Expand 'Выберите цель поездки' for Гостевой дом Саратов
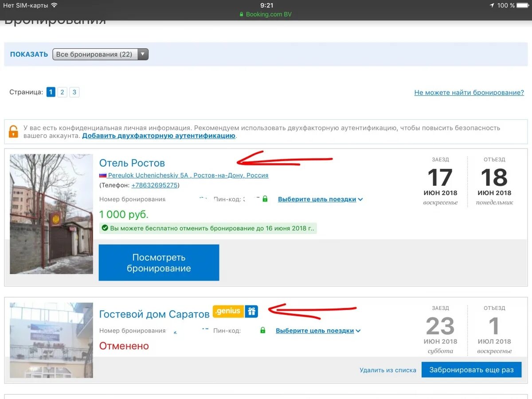Screen dimensions: 532x399 (318, 331)
